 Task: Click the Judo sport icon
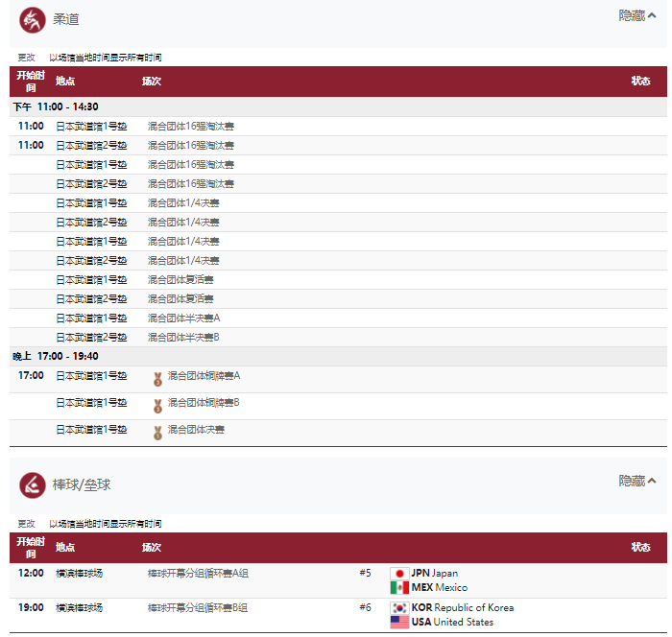pos(32,20)
